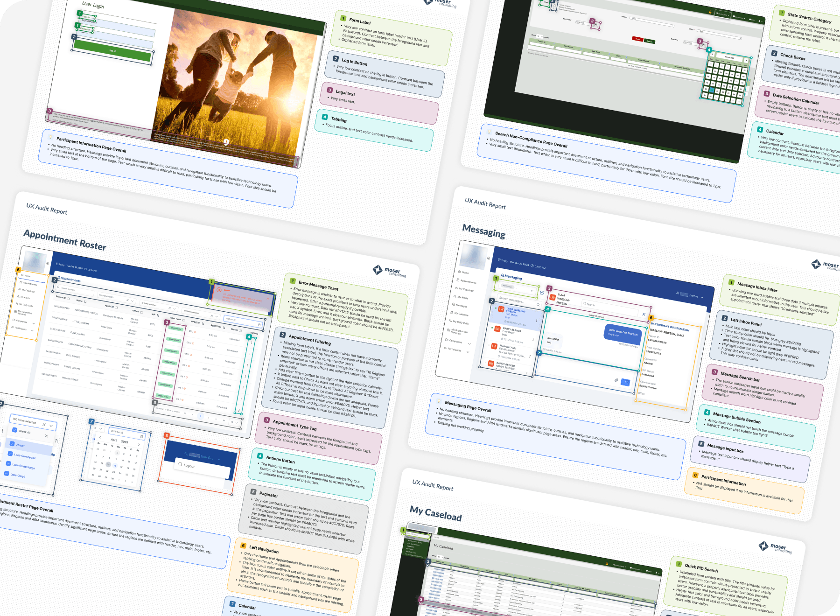Go to the next month in the April 2025 calendar
This screenshot has height=616, width=840.
pos(139,444)
